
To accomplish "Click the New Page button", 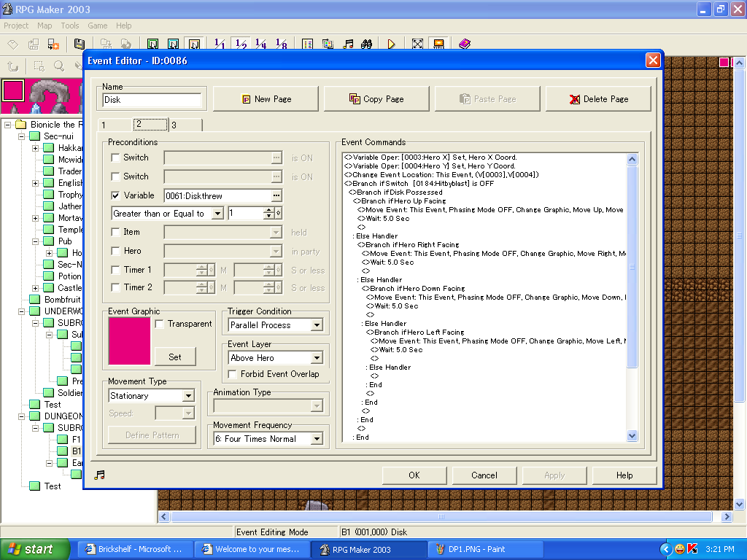I will [x=266, y=99].
